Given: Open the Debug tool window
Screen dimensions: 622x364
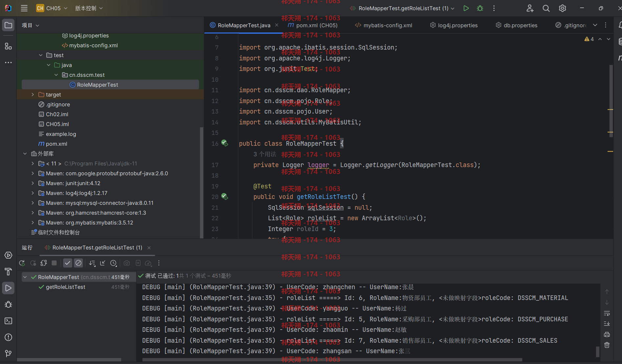Looking at the screenshot, I should click(x=9, y=305).
